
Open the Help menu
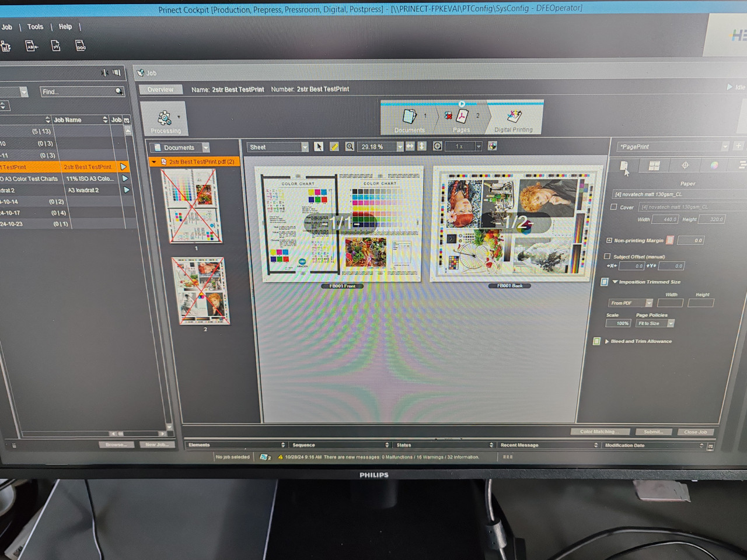pyautogui.click(x=65, y=27)
